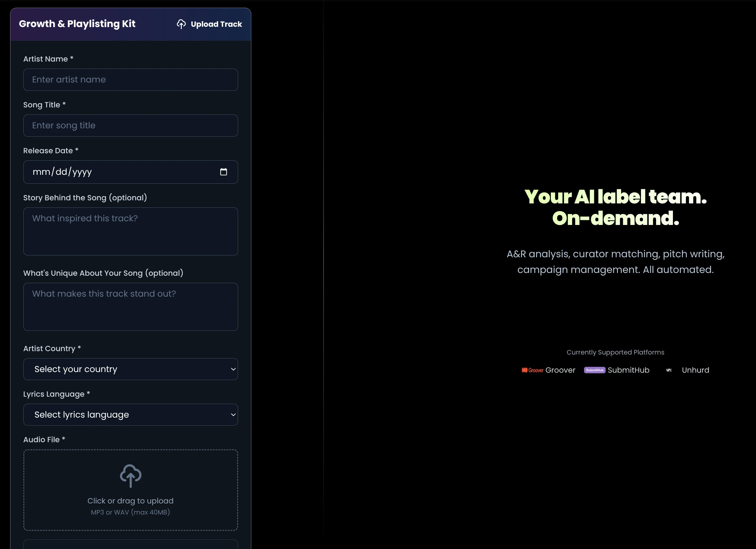756x549 pixels.
Task: Click the Growth & Playlisting Kit title
Action: 77,24
